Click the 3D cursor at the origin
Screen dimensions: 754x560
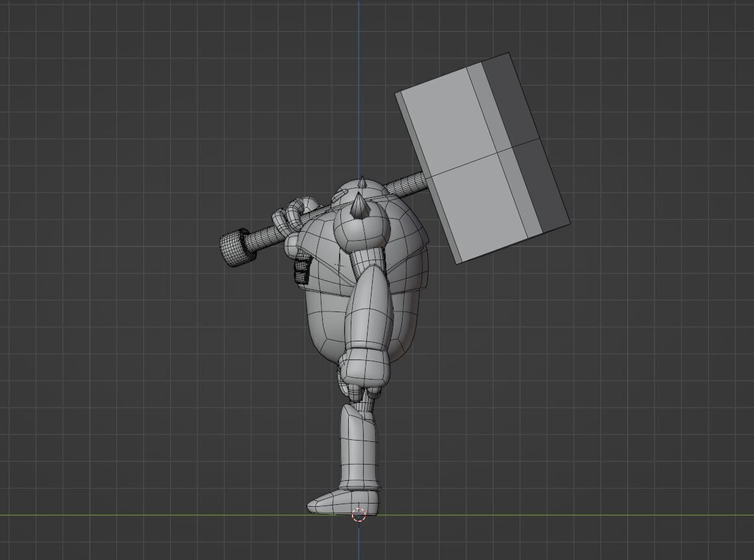(x=358, y=515)
